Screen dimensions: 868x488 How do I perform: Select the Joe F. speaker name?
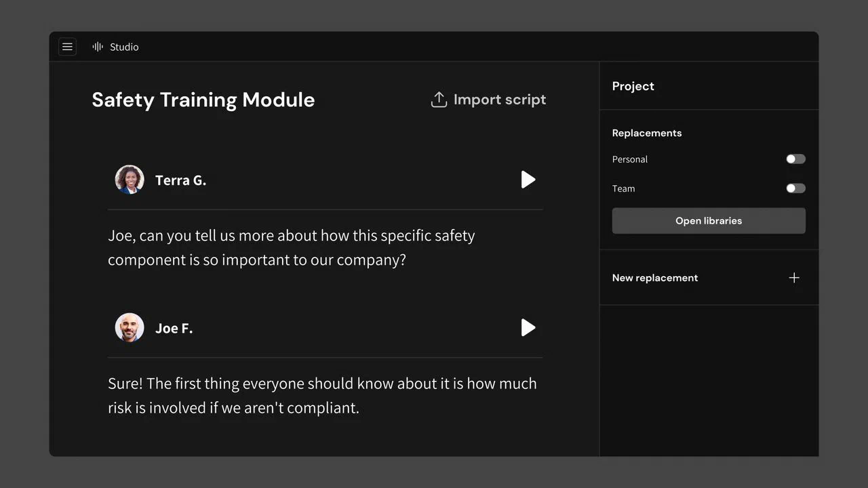[x=174, y=328]
